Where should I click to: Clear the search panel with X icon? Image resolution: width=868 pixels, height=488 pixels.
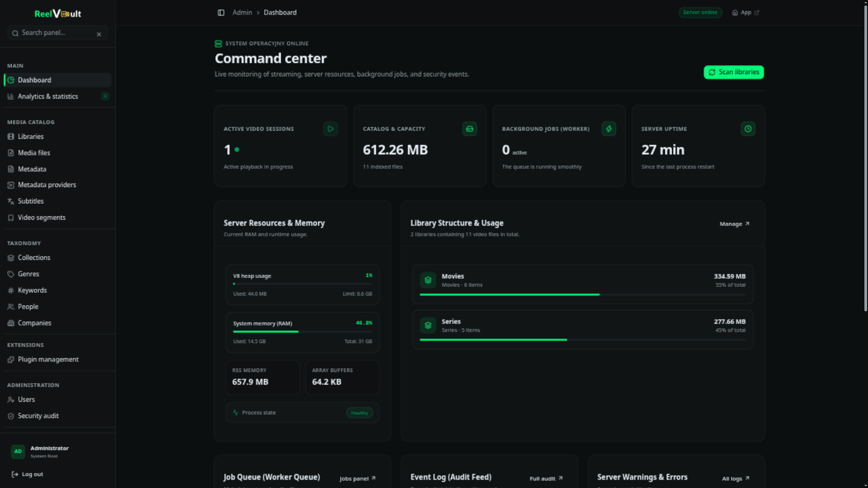coord(99,34)
